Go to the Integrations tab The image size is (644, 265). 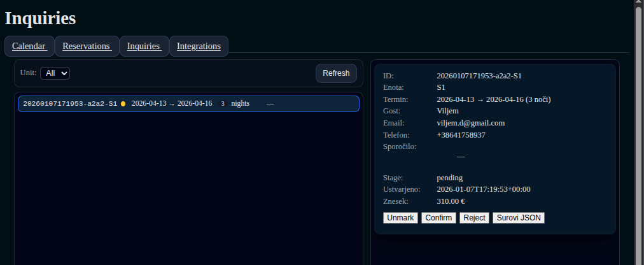coord(199,46)
